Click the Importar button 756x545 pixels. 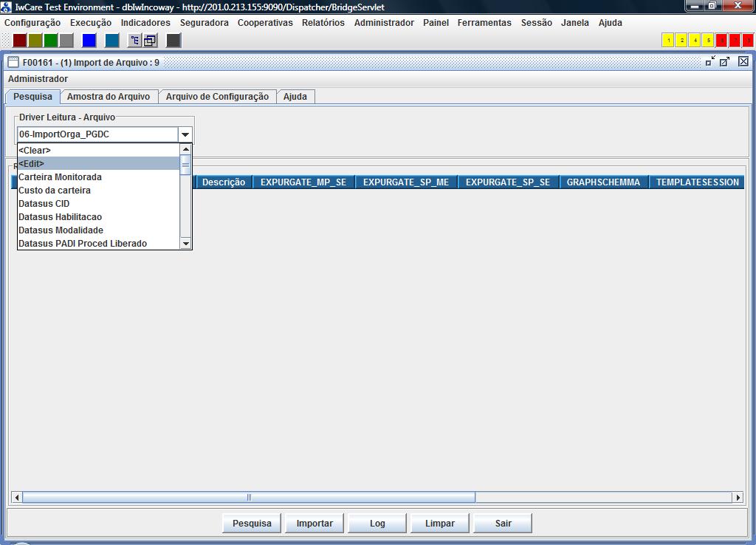click(315, 524)
